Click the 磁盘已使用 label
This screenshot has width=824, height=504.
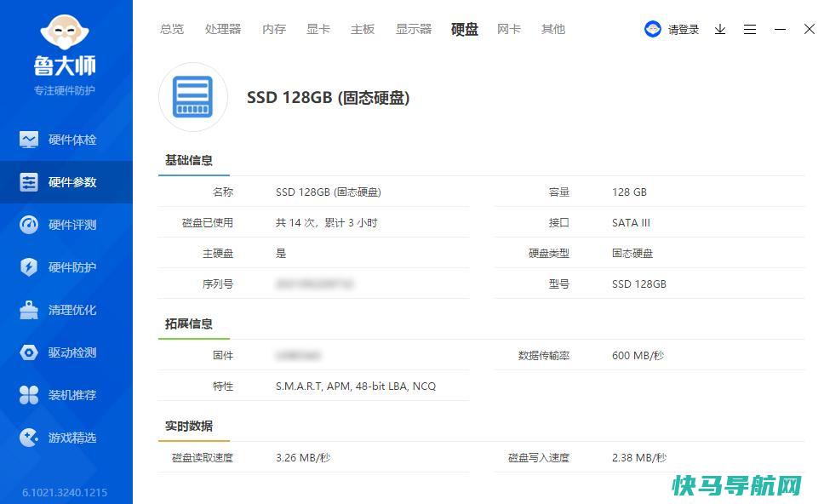tap(208, 222)
